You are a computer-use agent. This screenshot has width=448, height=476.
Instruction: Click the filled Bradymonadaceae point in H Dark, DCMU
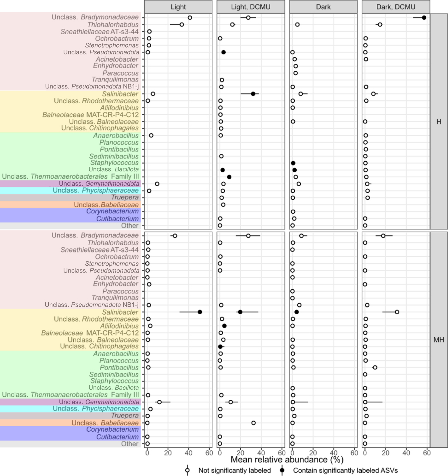[x=424, y=17]
